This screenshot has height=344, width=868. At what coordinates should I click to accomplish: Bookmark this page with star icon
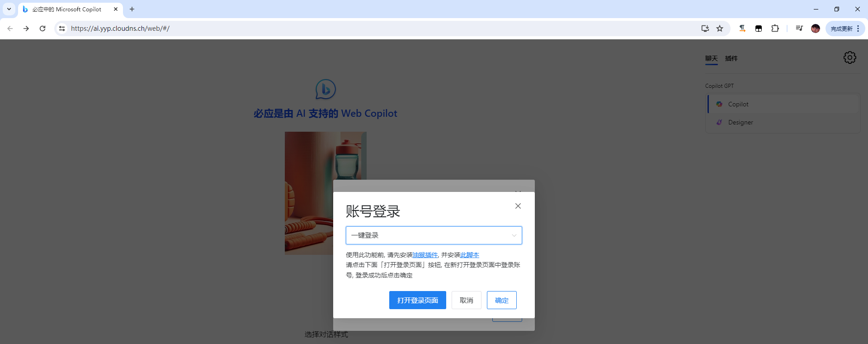(x=720, y=29)
